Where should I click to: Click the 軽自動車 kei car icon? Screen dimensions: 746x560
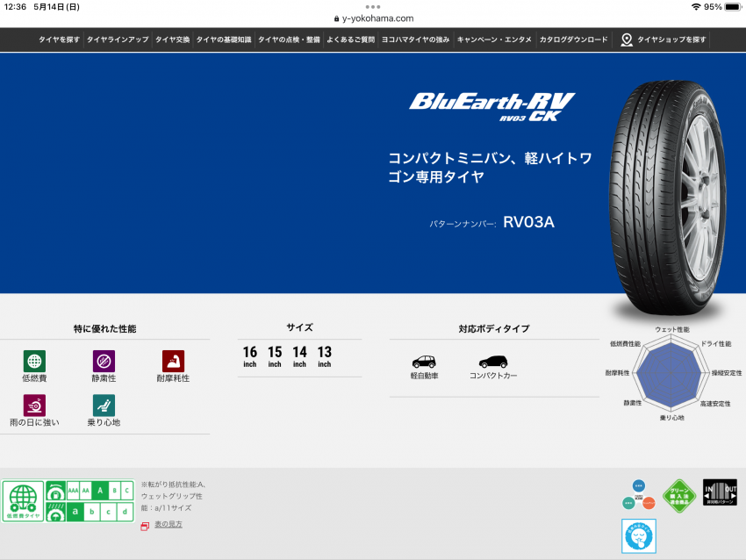point(424,362)
